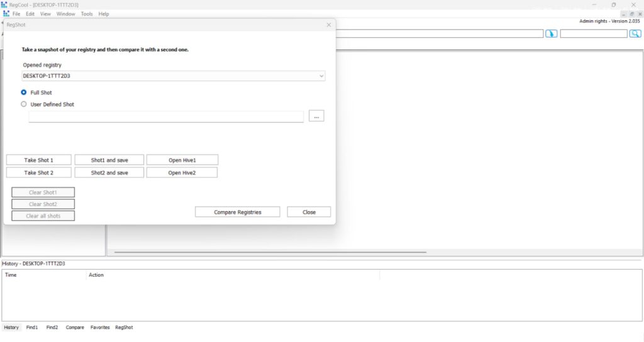This screenshot has height=342, width=644.
Task: Click the magnifier search icon
Action: pyautogui.click(x=635, y=33)
